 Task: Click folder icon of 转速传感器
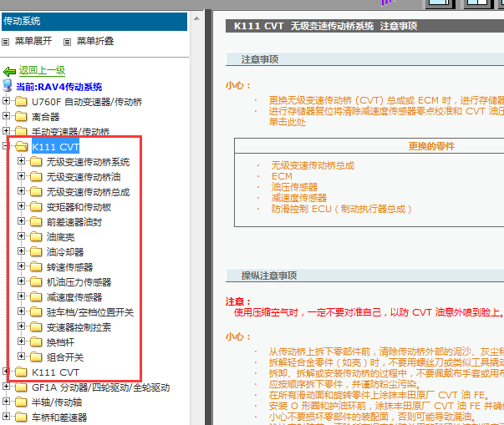(x=36, y=266)
